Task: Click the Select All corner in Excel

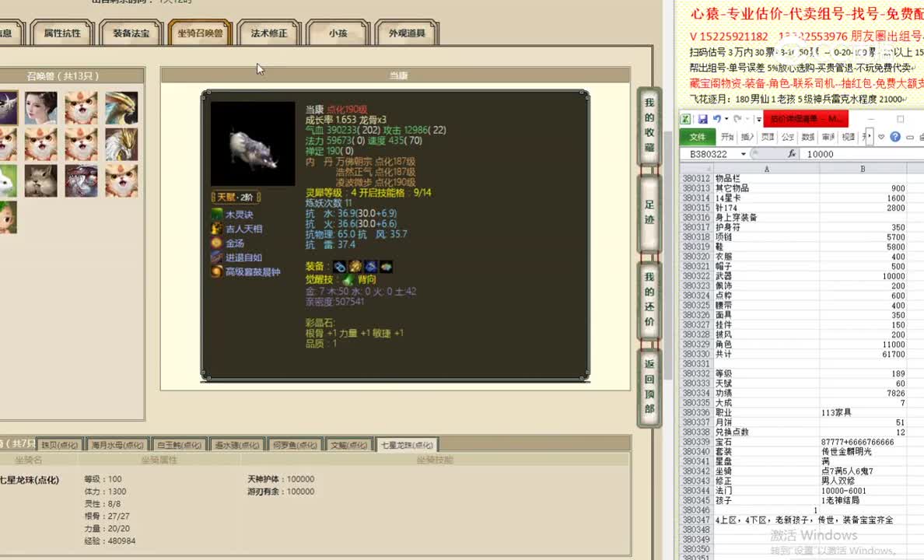Action: click(697, 169)
